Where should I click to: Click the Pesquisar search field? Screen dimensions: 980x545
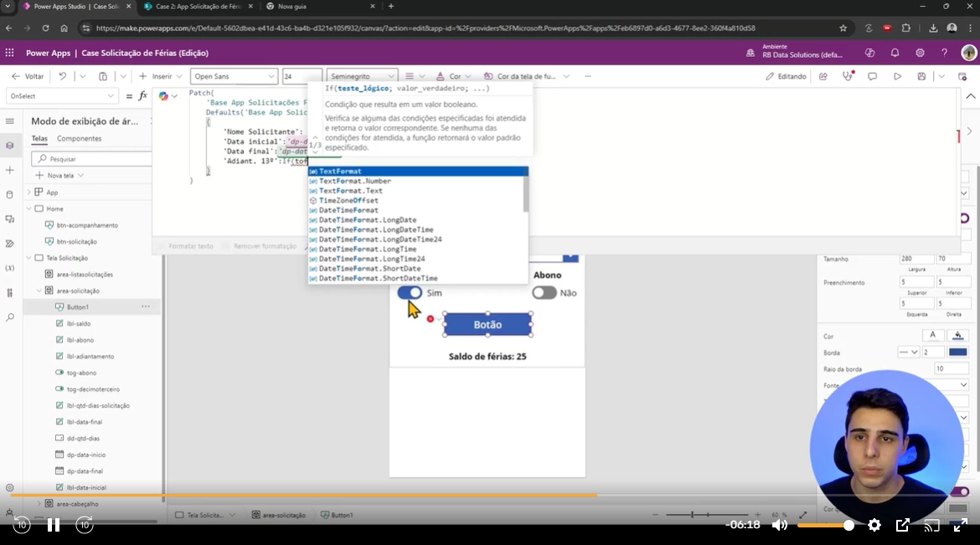point(92,159)
